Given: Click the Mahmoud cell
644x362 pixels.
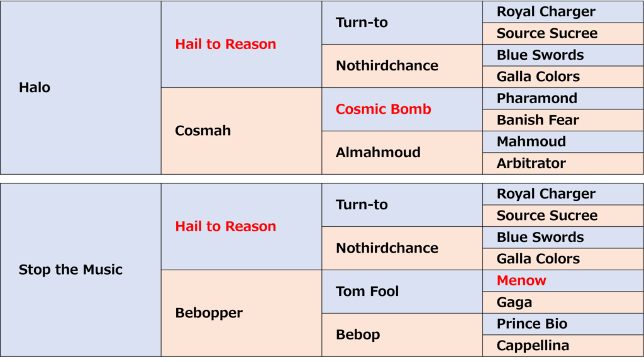Looking at the screenshot, I should (x=563, y=142).
